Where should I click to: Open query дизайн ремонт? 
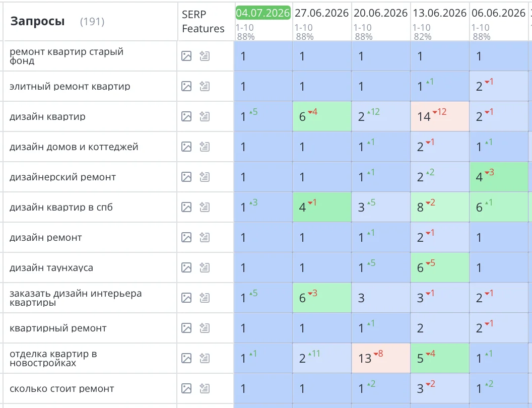pyautogui.click(x=45, y=237)
